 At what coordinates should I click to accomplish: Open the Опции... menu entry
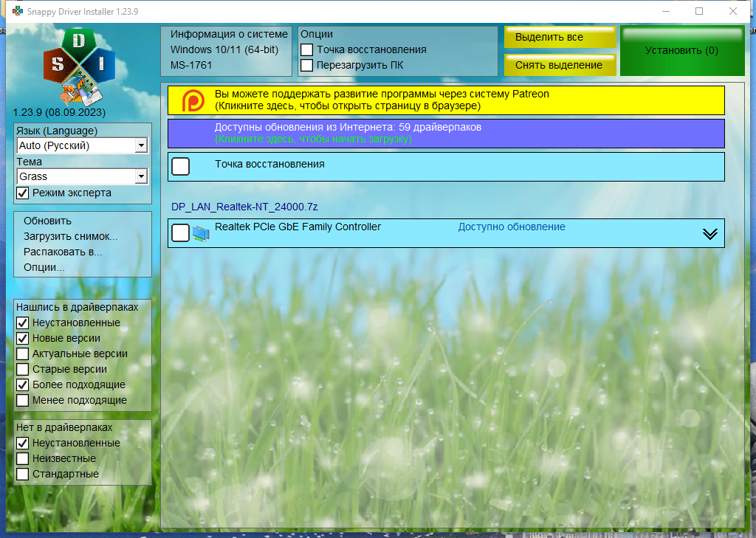pyautogui.click(x=44, y=267)
